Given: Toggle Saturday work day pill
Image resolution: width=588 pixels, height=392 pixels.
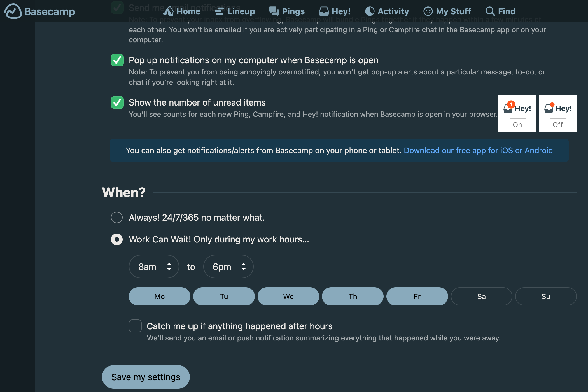Looking at the screenshot, I should point(481,296).
